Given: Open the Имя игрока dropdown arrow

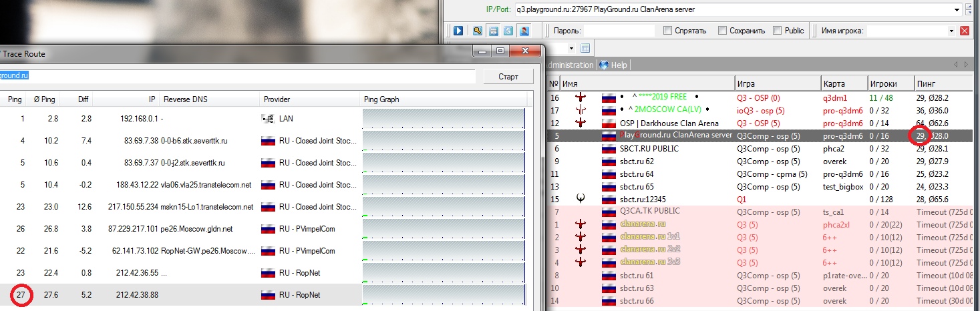Looking at the screenshot, I should point(951,31).
